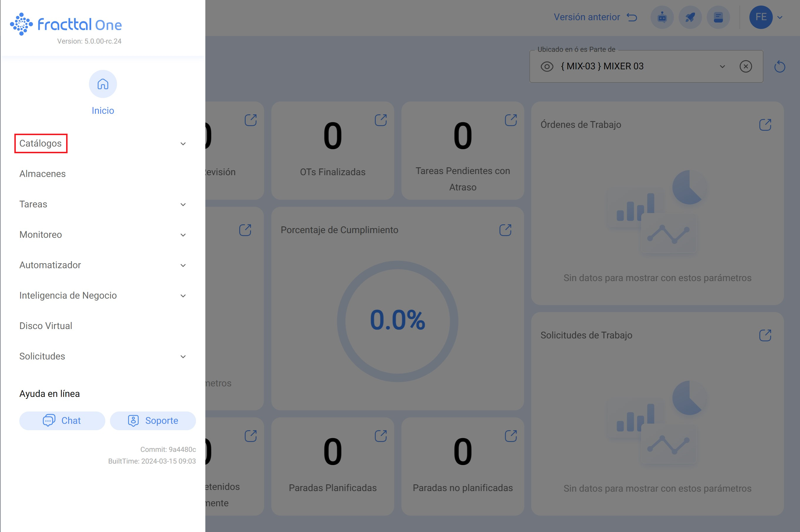The height and width of the screenshot is (532, 800).
Task: Click the OTs Finalizadas label
Action: 333,172
